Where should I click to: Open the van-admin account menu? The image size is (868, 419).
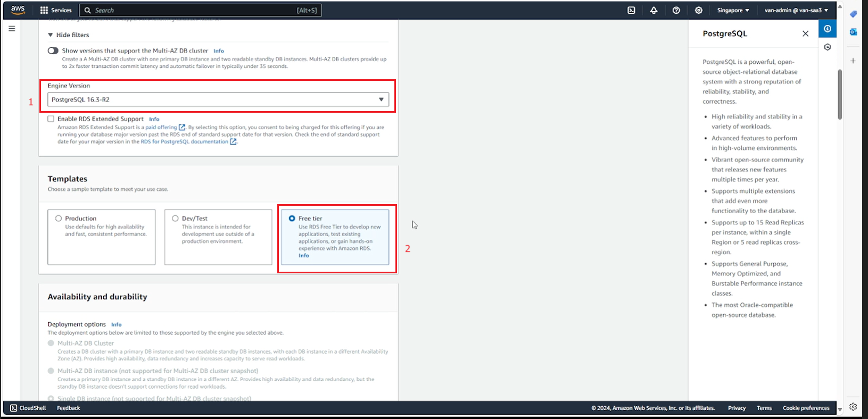tap(796, 10)
